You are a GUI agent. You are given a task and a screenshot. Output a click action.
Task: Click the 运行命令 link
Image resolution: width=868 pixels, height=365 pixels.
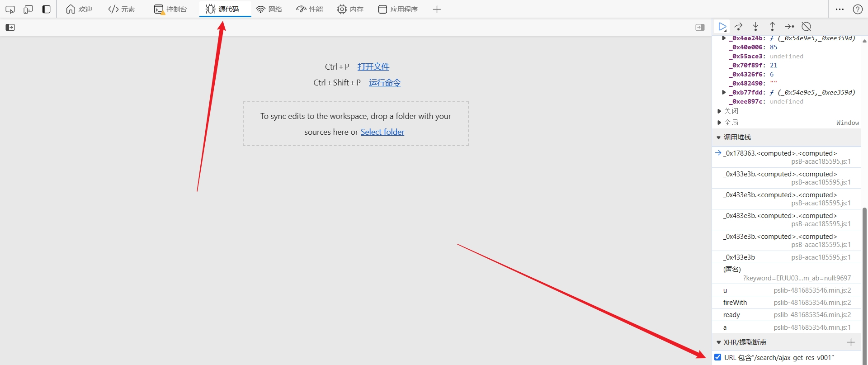[x=385, y=82]
